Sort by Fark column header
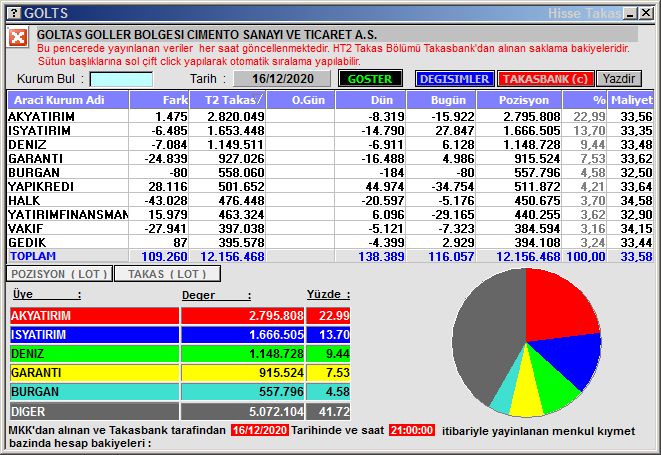Screen dimensions: 661x455 click(x=159, y=100)
